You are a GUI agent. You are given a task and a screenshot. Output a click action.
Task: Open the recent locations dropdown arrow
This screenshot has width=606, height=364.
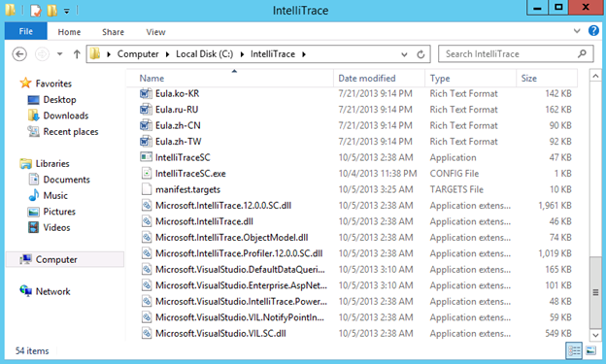coord(59,54)
